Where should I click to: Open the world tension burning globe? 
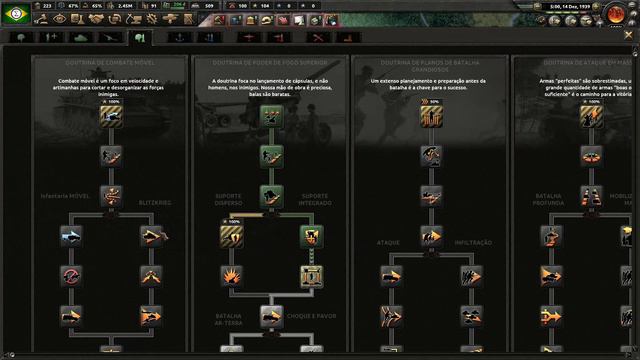point(616,13)
